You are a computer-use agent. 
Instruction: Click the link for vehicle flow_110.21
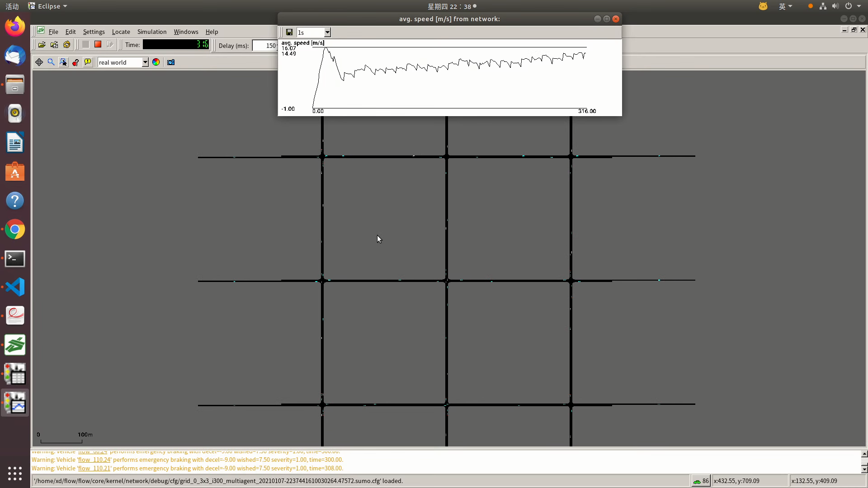[94, 468]
